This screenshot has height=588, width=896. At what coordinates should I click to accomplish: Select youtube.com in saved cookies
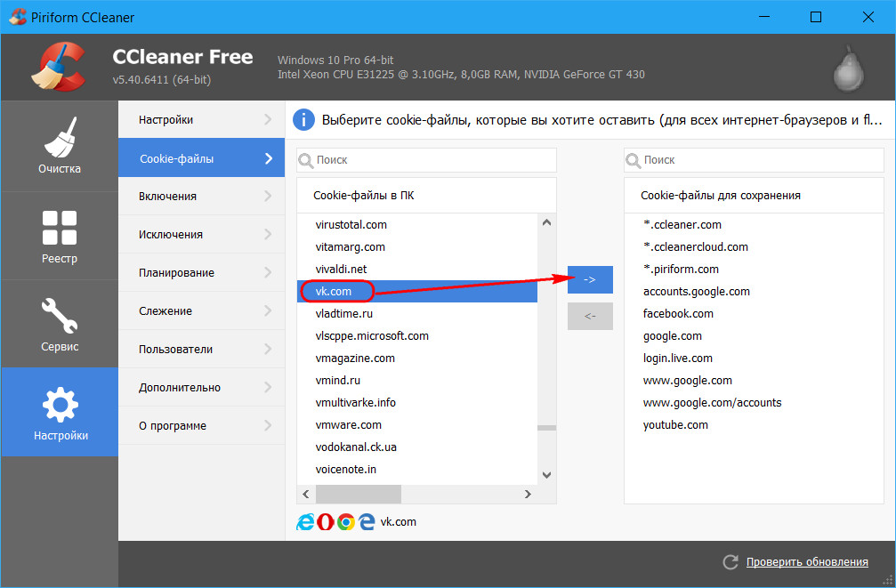coord(754,425)
